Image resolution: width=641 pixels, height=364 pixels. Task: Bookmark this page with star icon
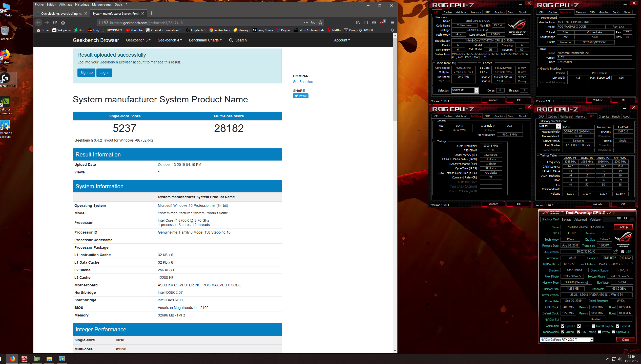pos(320,22)
